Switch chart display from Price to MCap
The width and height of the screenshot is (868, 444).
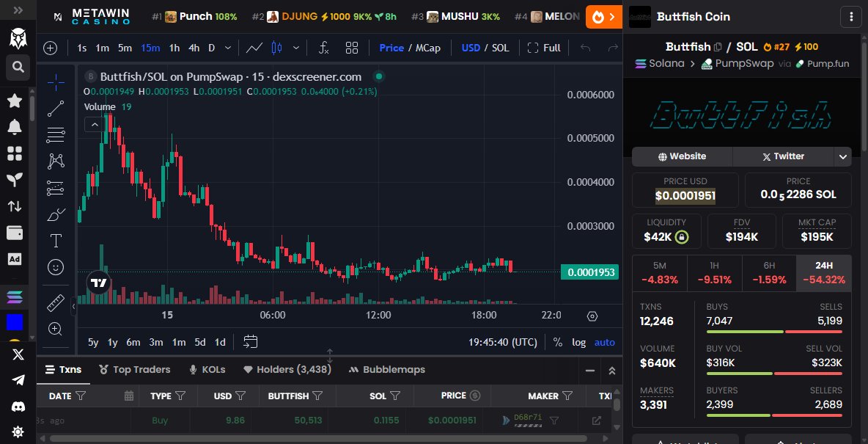[427, 47]
